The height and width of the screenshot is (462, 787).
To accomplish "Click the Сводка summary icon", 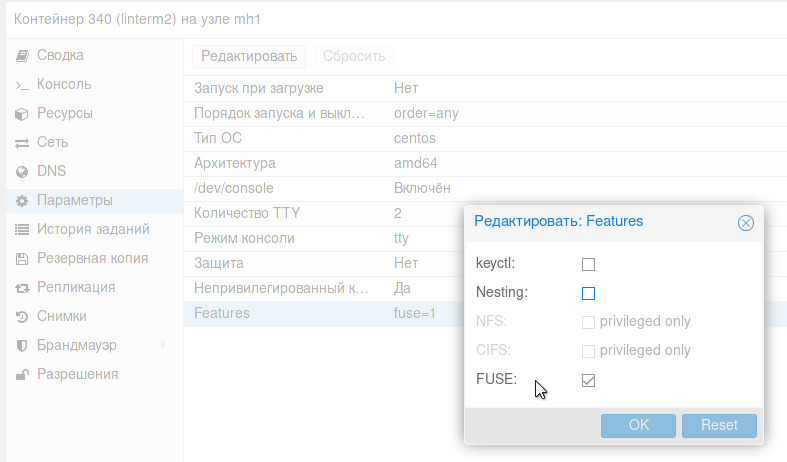I will point(22,55).
